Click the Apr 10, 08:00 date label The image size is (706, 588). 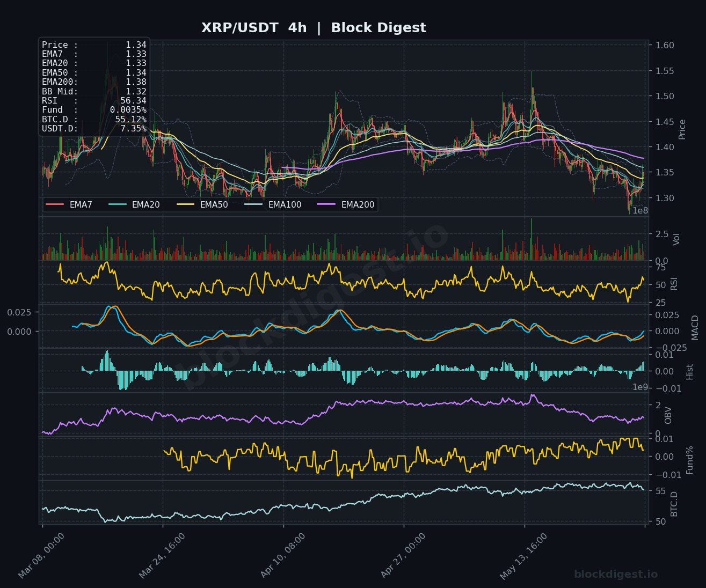click(x=283, y=555)
